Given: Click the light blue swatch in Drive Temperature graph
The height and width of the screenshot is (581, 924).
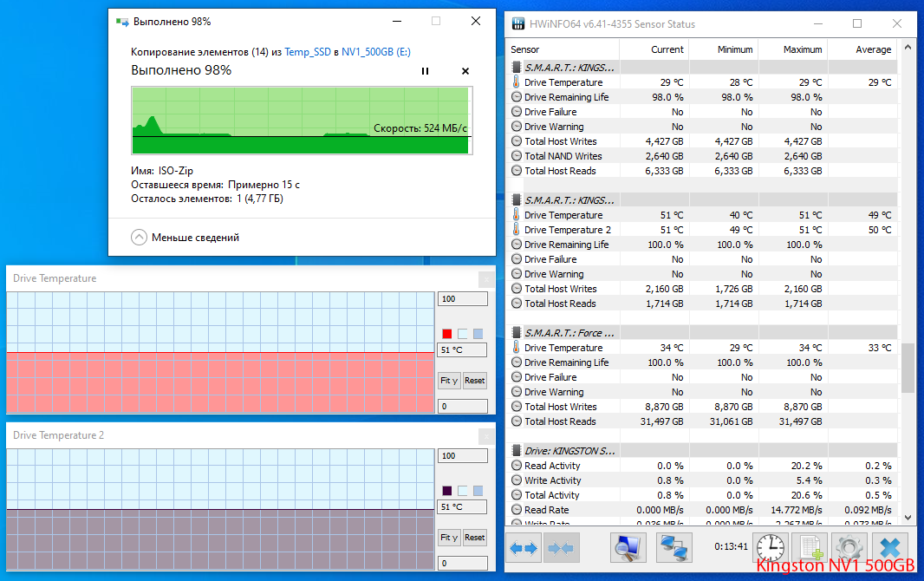Looking at the screenshot, I should [x=463, y=334].
